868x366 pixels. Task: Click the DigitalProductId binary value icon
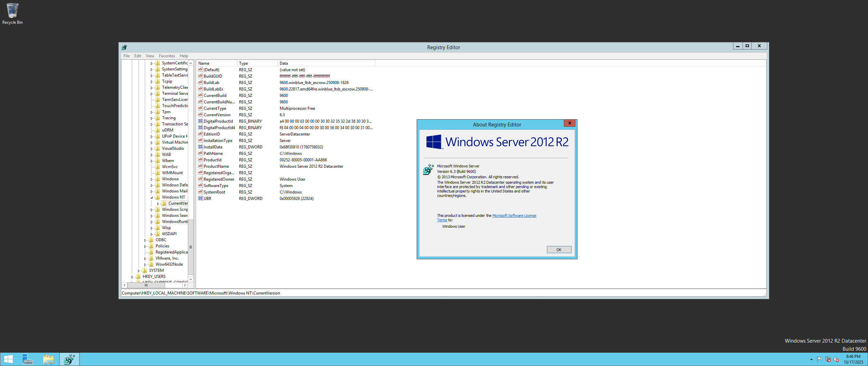coord(200,121)
